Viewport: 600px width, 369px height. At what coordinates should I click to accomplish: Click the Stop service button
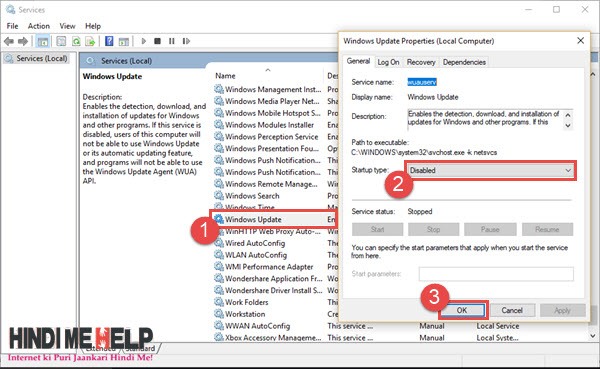pos(434,229)
